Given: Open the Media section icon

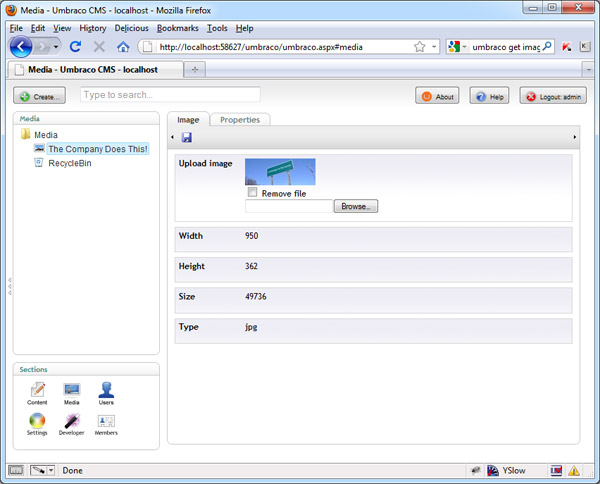Looking at the screenshot, I should click(x=72, y=394).
